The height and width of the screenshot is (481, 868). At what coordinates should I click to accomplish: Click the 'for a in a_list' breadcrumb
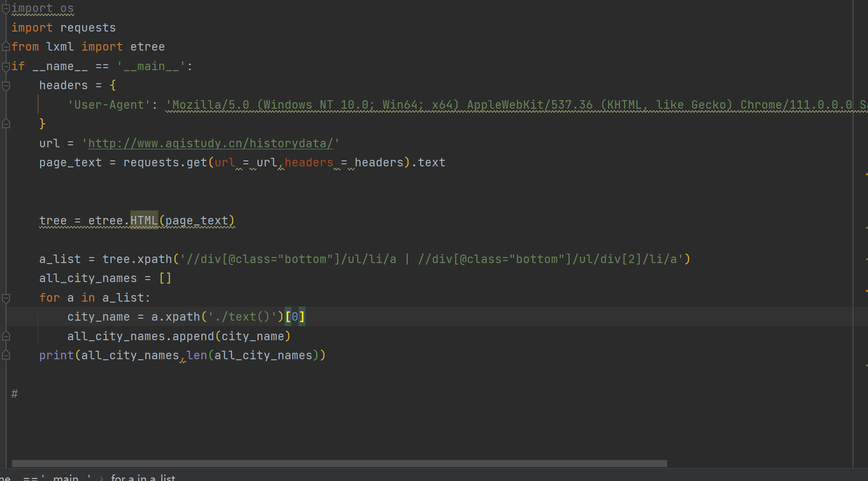point(143,477)
